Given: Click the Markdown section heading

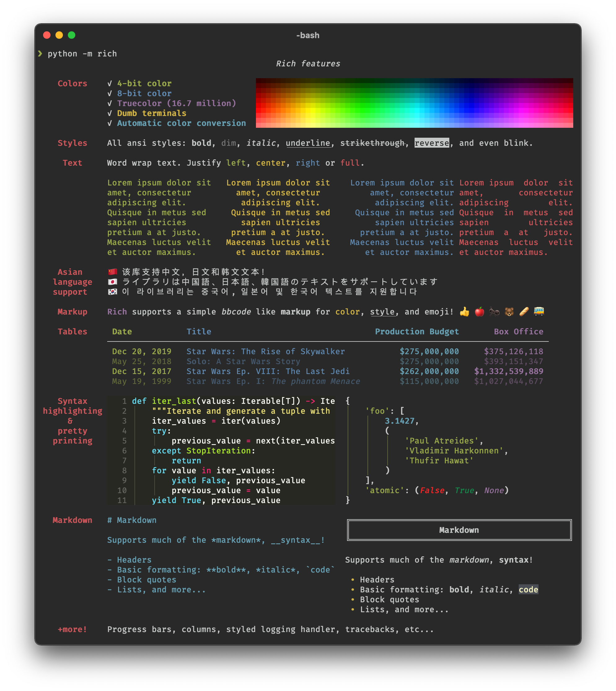Looking at the screenshot, I should click(x=73, y=520).
